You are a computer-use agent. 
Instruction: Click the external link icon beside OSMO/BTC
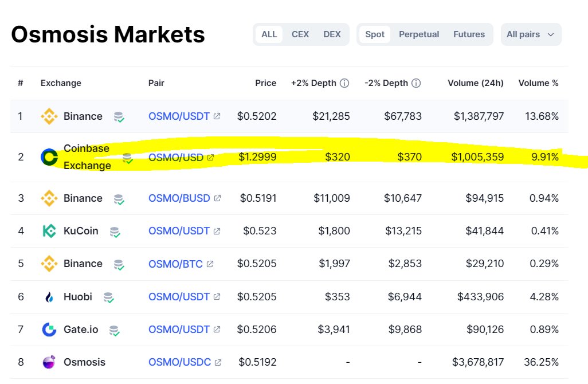(209, 264)
